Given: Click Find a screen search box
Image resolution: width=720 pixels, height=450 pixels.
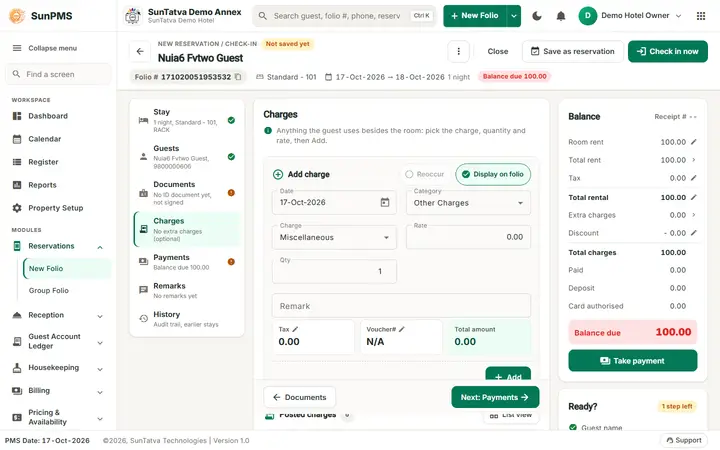Looking at the screenshot, I should point(59,74).
